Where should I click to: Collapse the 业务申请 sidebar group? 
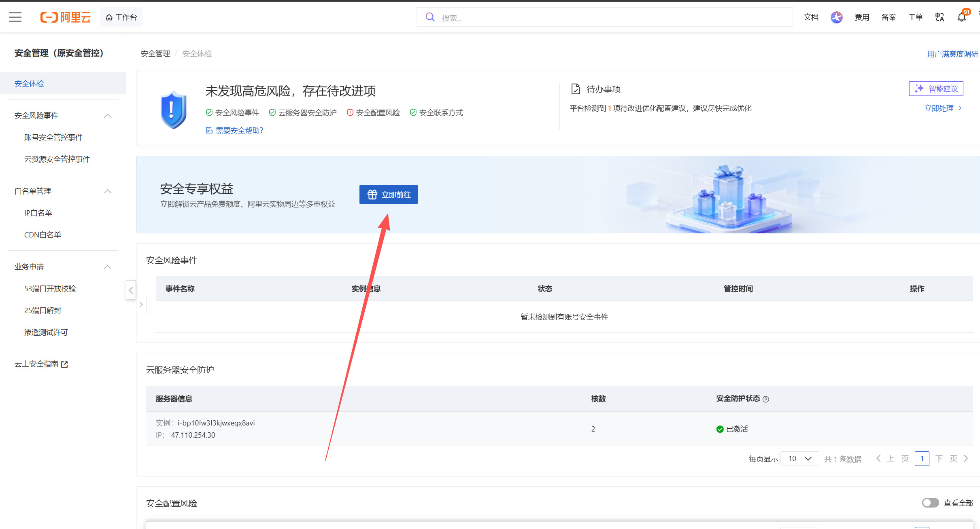[108, 267]
